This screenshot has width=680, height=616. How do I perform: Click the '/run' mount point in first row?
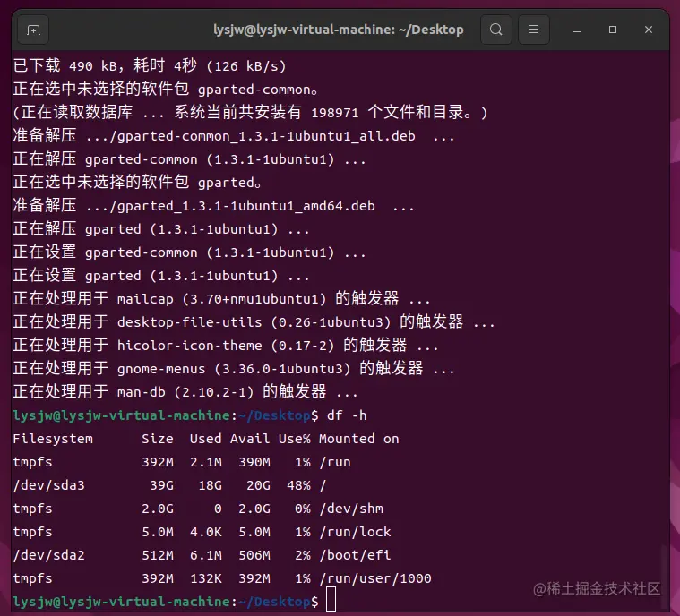pyautogui.click(x=335, y=462)
